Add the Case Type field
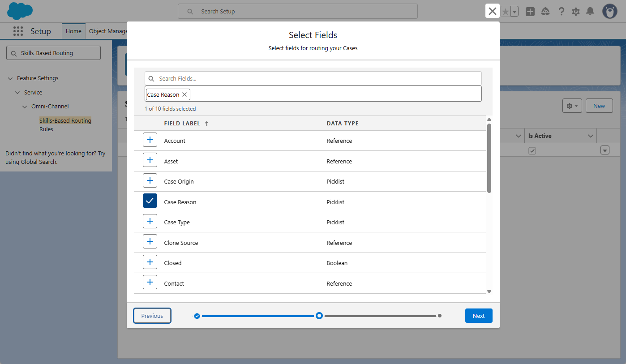 150,222
